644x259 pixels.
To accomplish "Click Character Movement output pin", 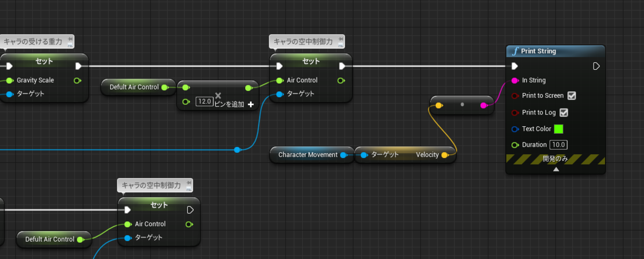I will pos(343,155).
